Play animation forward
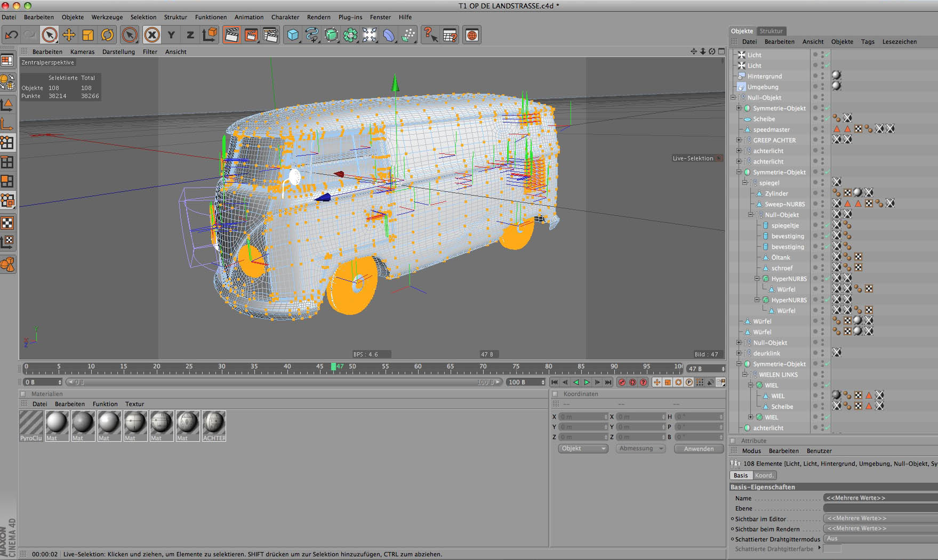 [x=587, y=382]
